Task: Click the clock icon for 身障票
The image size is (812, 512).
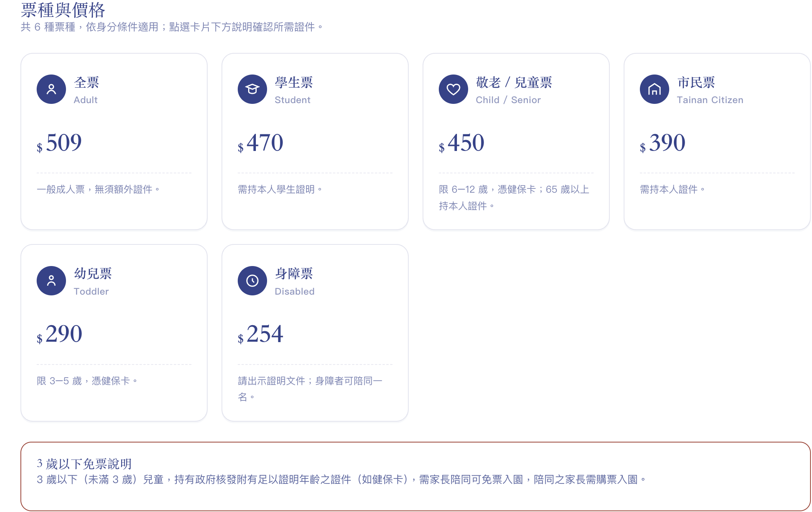Action: click(x=252, y=281)
